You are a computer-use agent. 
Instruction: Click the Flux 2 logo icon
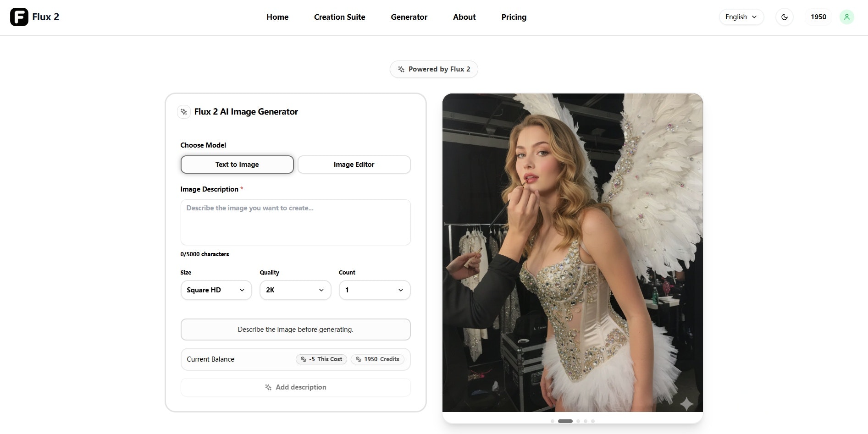pos(19,17)
